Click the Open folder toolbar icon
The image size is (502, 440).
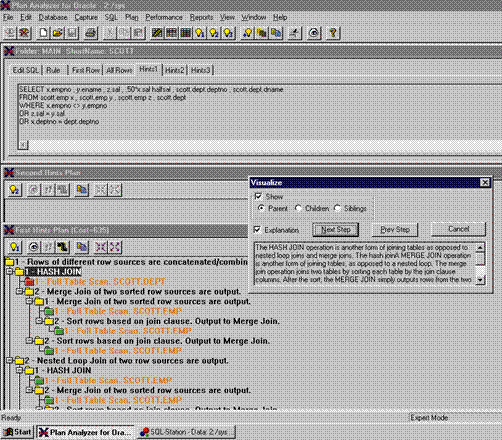click(x=58, y=33)
